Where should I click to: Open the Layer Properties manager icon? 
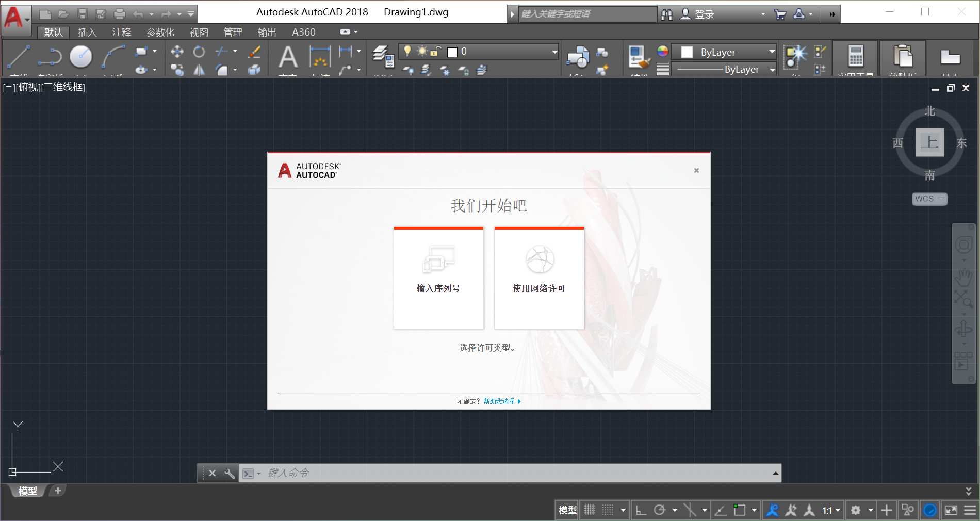(383, 57)
